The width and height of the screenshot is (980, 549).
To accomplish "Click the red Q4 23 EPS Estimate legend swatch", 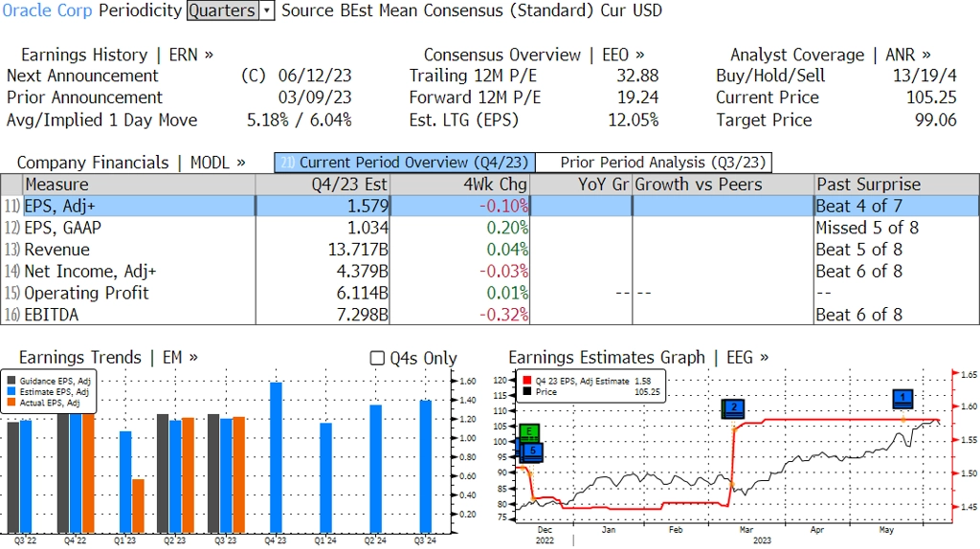I will [527, 381].
